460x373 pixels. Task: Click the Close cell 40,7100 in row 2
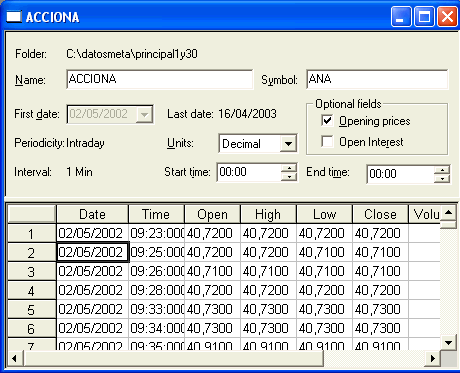[380, 252]
